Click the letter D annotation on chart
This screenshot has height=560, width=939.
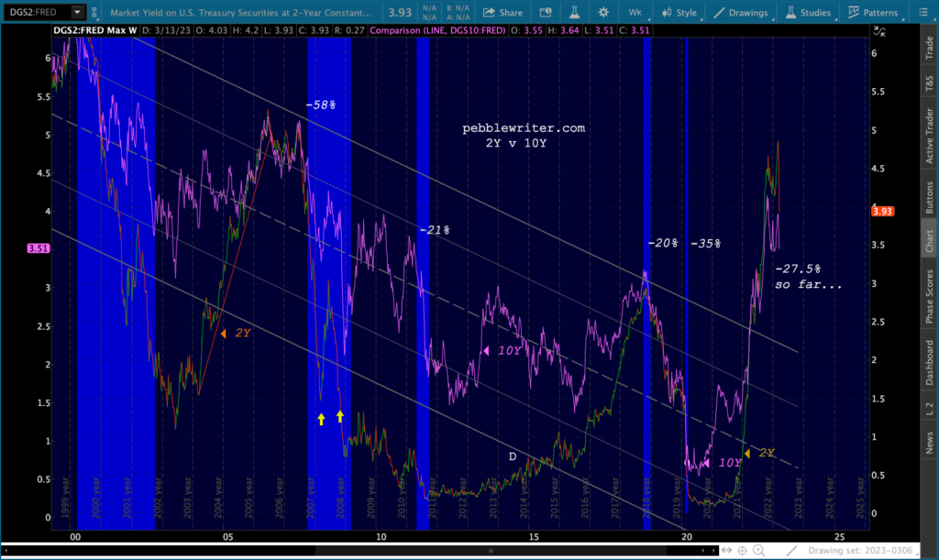click(x=513, y=456)
